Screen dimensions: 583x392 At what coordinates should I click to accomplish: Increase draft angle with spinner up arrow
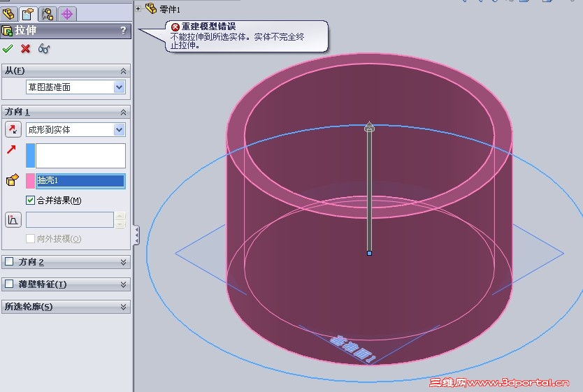point(120,216)
